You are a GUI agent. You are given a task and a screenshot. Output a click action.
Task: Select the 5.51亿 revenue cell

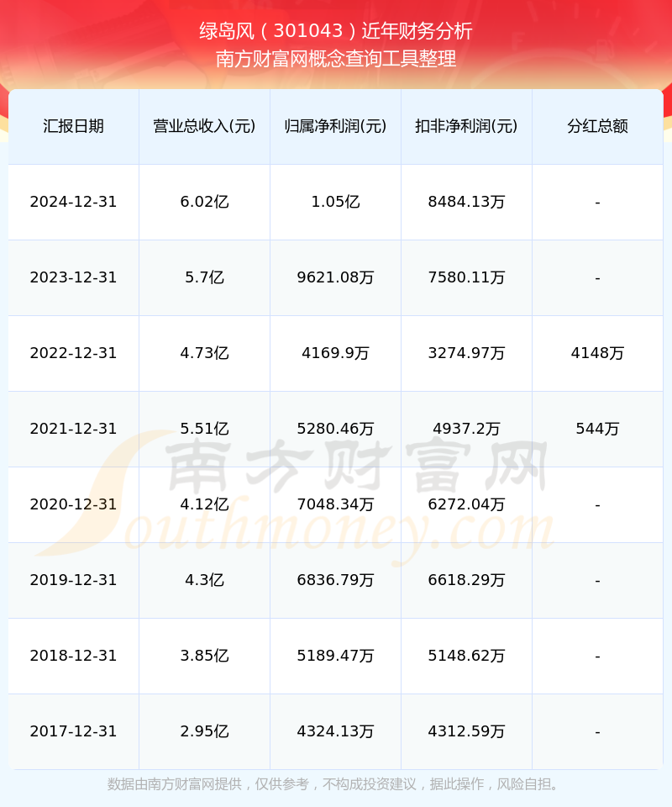(x=205, y=429)
